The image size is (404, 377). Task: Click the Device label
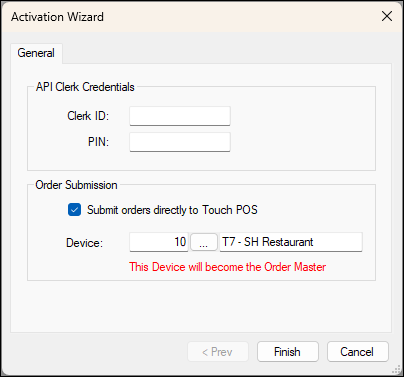(x=85, y=243)
